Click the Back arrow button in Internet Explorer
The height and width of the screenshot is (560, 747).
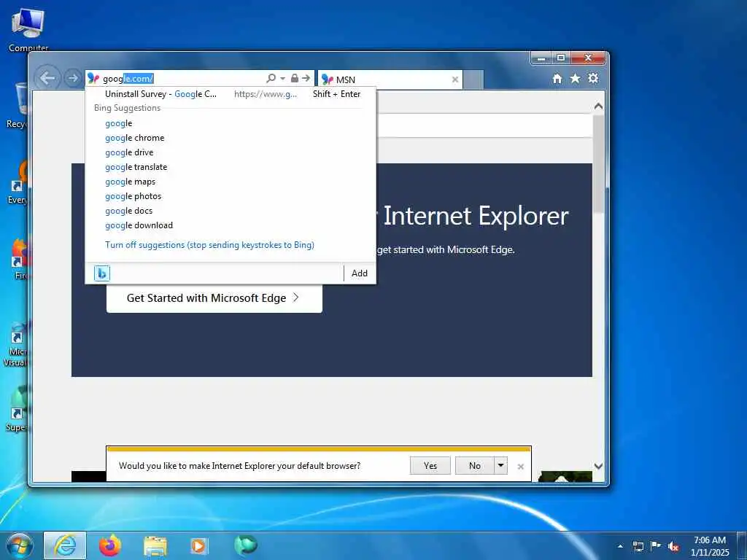point(47,78)
